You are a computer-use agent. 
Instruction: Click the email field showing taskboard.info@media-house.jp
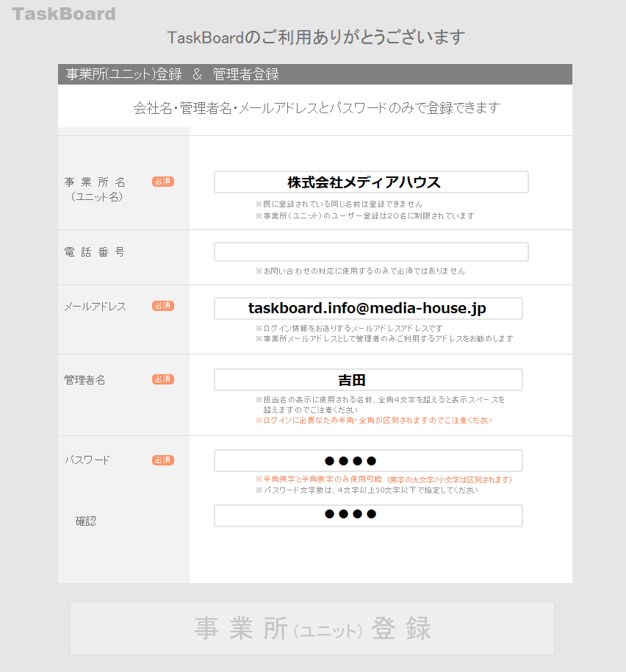[x=368, y=309]
